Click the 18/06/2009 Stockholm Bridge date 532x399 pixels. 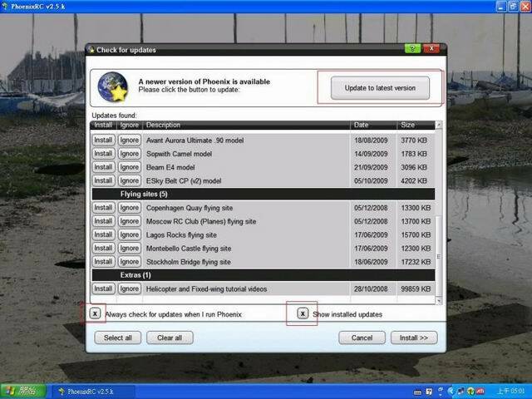point(371,262)
